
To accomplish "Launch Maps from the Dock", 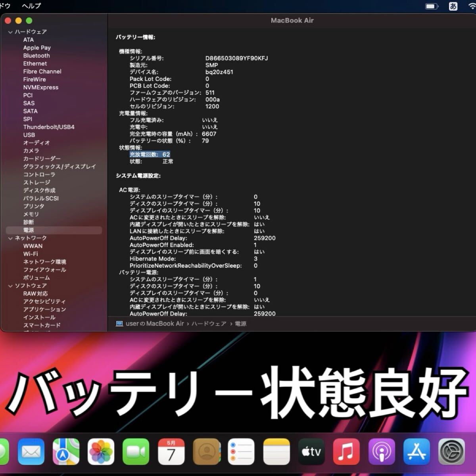I will click(x=66, y=451).
